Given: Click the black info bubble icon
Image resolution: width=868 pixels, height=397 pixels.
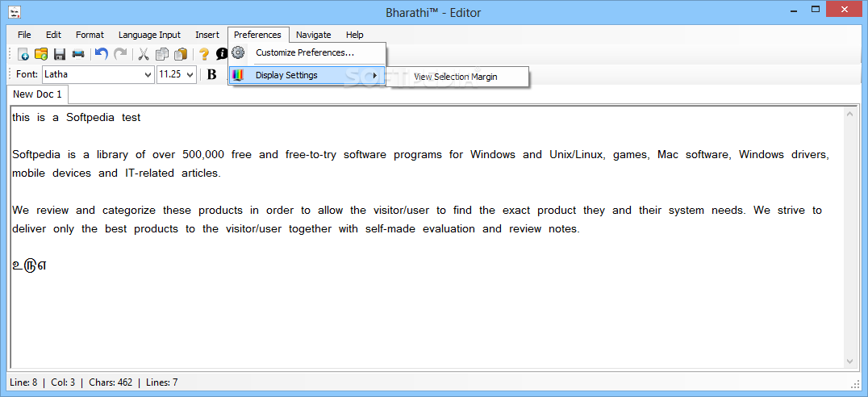Looking at the screenshot, I should pyautogui.click(x=221, y=54).
